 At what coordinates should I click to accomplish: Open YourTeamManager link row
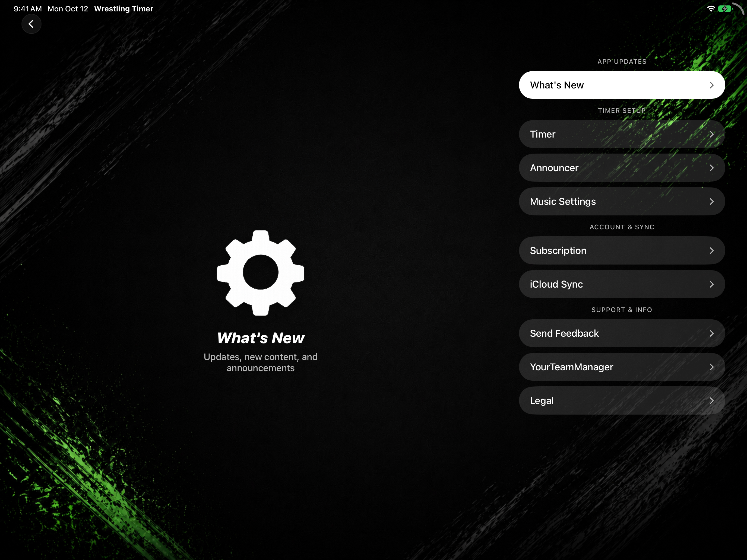click(622, 367)
